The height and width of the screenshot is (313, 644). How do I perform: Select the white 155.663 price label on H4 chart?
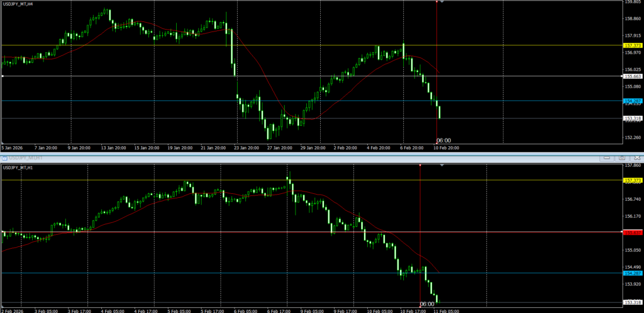[x=632, y=76]
